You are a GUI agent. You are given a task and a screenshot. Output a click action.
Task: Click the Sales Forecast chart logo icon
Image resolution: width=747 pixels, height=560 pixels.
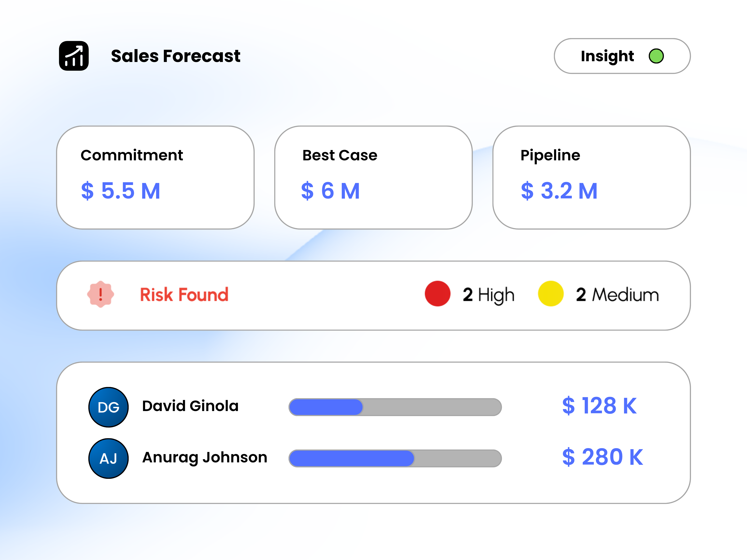tap(74, 56)
